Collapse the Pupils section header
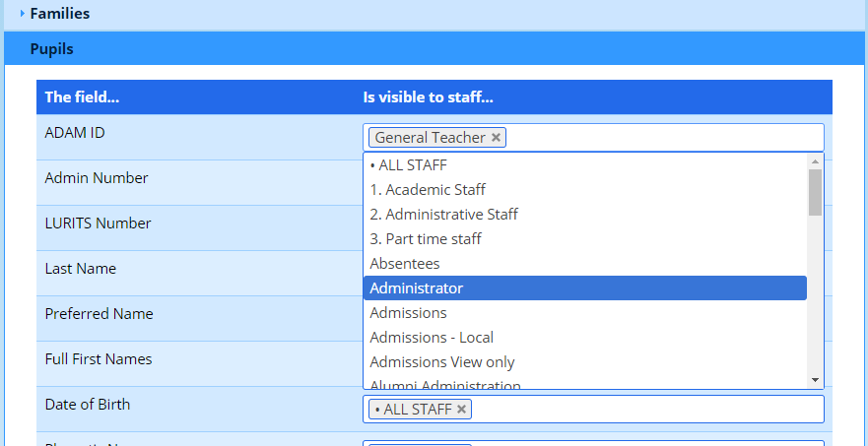The height and width of the screenshot is (446, 868). (51, 48)
